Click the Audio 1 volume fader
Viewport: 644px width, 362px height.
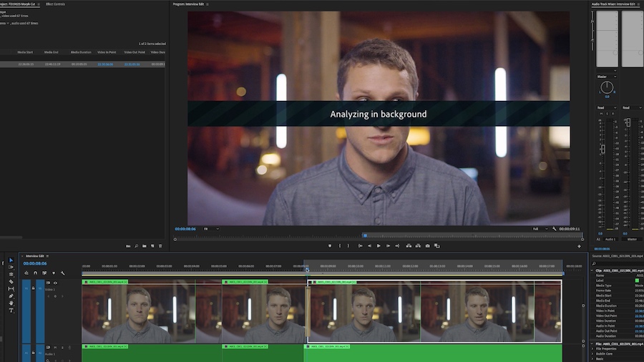602,149
